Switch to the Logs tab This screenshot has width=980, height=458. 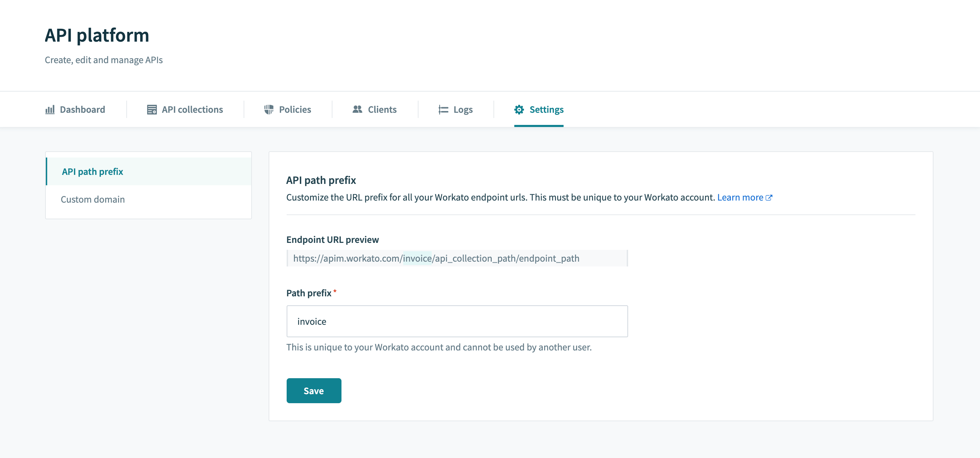(x=462, y=110)
